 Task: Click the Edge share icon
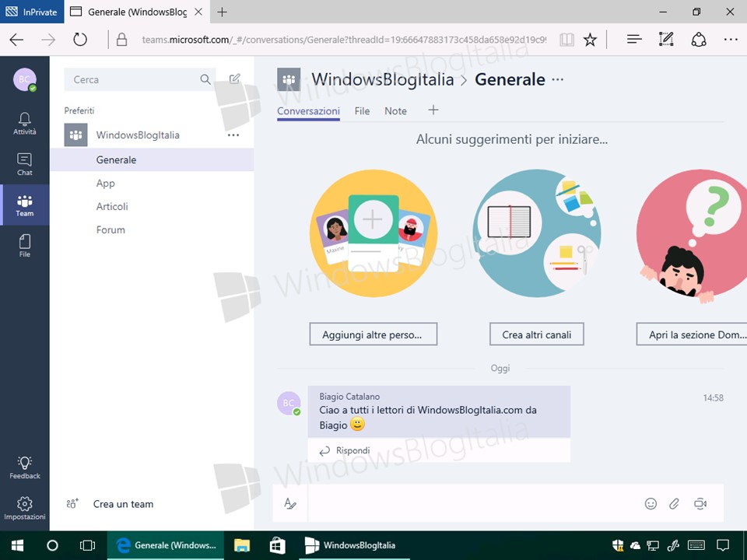click(x=699, y=39)
